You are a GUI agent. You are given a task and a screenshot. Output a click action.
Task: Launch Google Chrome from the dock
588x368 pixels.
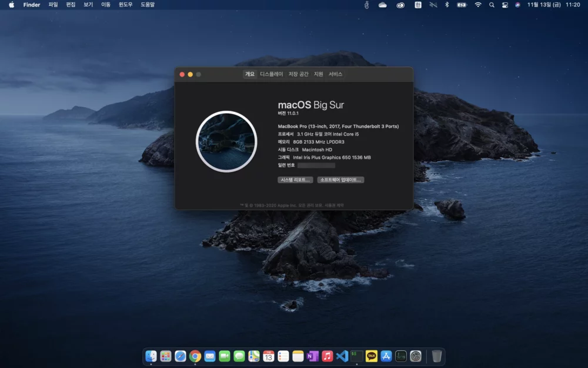(x=195, y=356)
